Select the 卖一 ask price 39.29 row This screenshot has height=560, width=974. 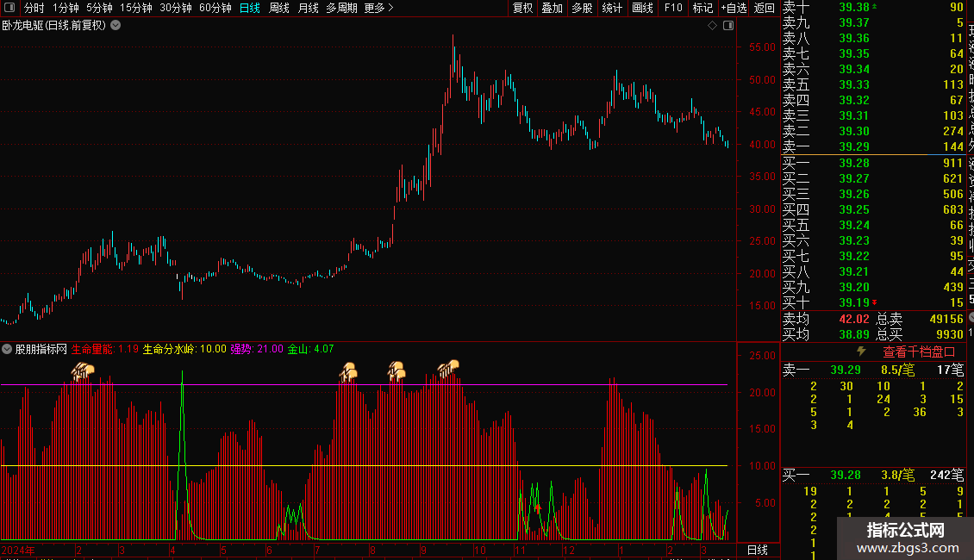point(873,146)
